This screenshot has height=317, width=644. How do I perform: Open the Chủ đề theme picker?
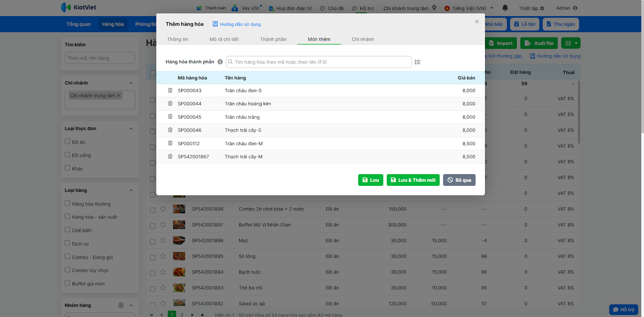tap(332, 8)
